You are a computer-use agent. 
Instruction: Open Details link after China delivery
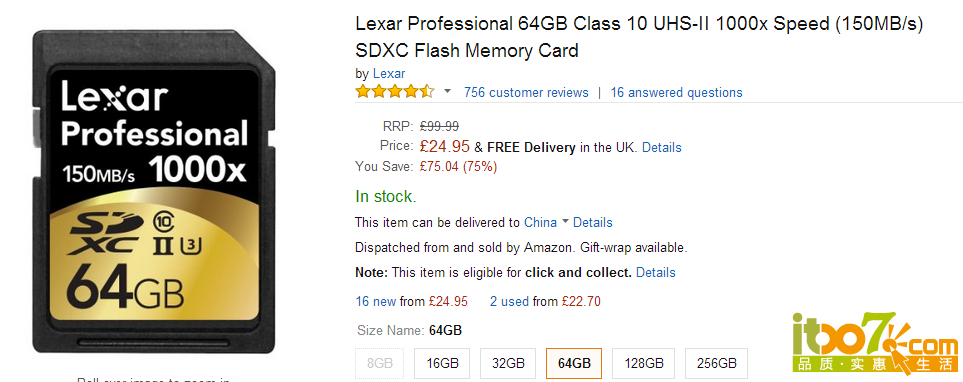tap(593, 222)
